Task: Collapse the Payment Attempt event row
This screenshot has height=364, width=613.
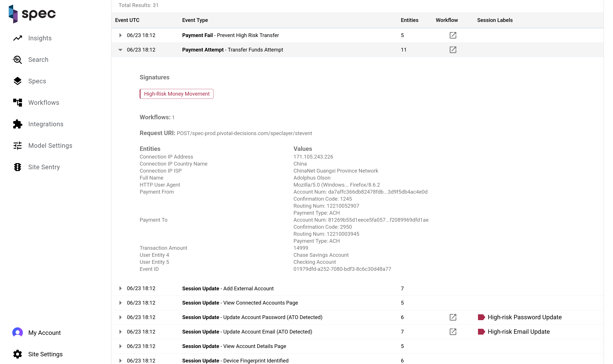Action: 120,50
